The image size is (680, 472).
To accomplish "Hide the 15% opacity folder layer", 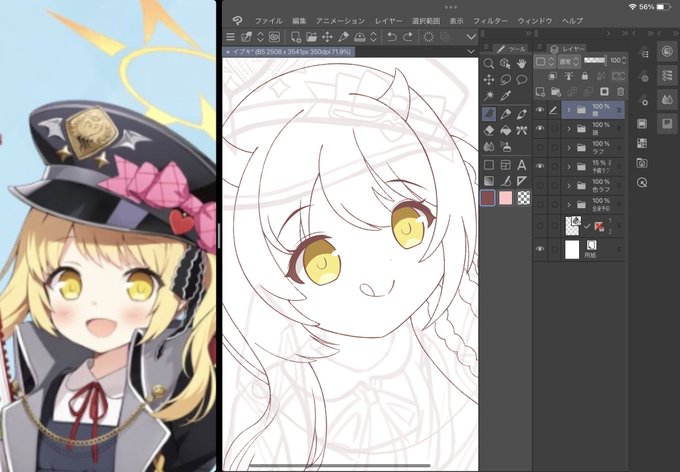I will [x=540, y=166].
